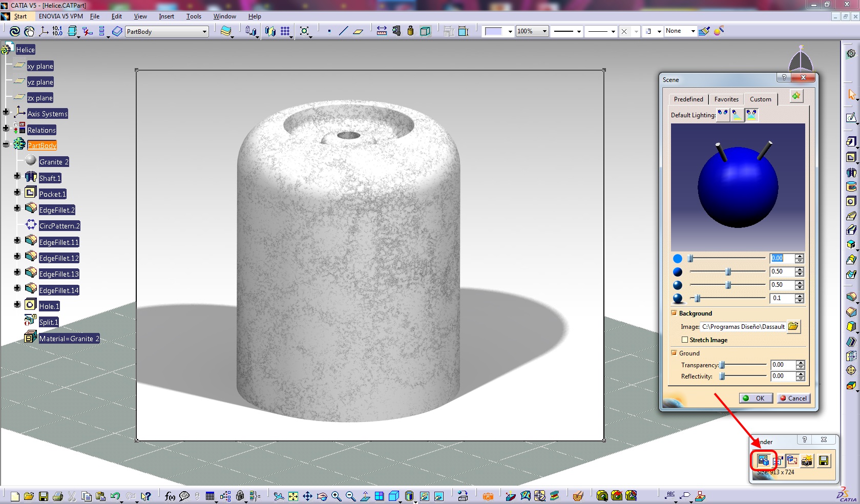
Task: Click OK in Scene dialog
Action: (756, 398)
